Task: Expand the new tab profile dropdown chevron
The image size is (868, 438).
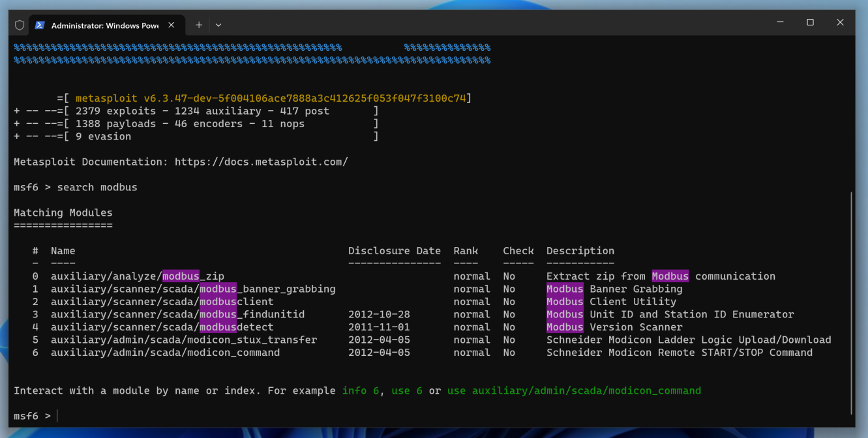Action: click(218, 25)
